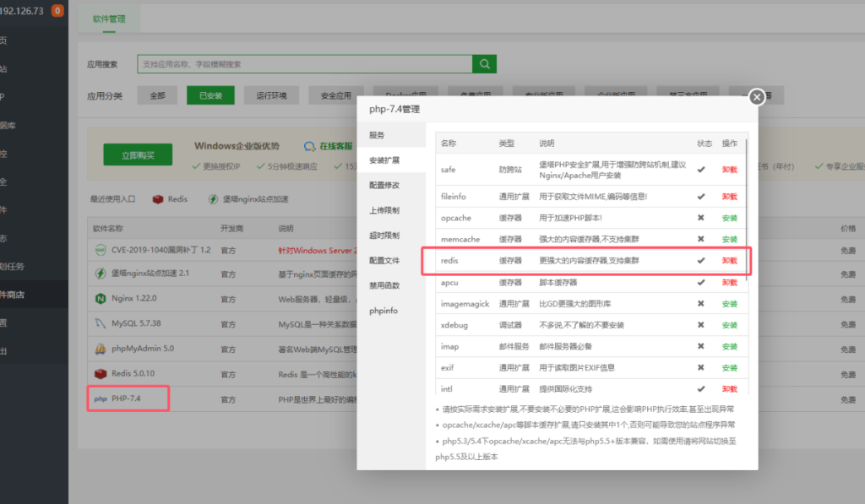Uninstall the intl extension
Viewport: 865px width, 504px height.
click(729, 389)
